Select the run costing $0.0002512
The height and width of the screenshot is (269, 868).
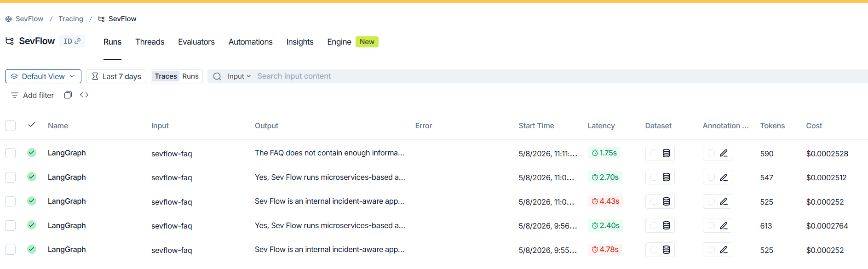[11, 177]
